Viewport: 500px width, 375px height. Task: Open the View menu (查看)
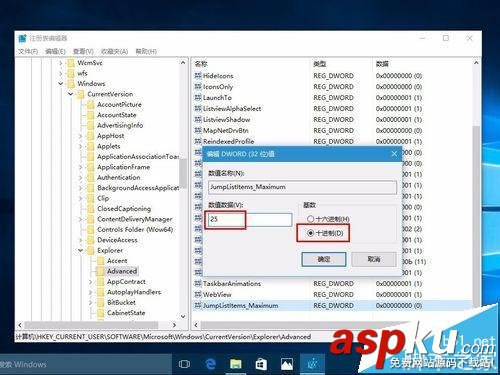point(83,51)
